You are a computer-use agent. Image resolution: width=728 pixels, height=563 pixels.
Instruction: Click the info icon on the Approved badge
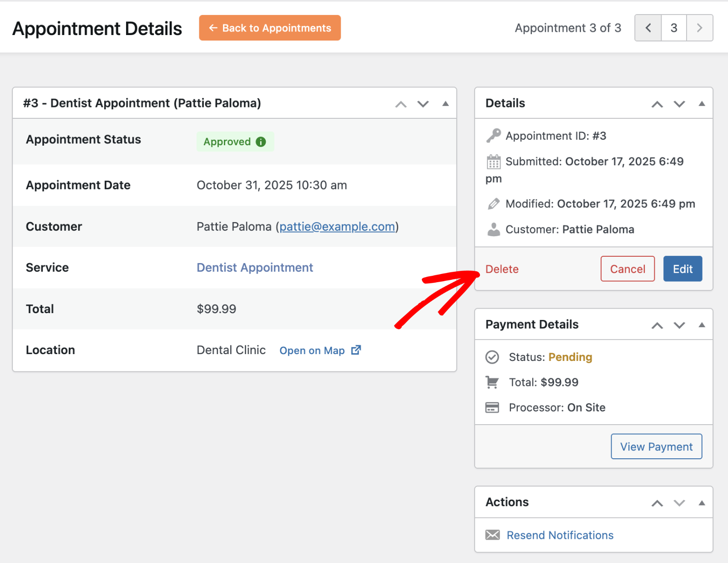click(x=260, y=142)
